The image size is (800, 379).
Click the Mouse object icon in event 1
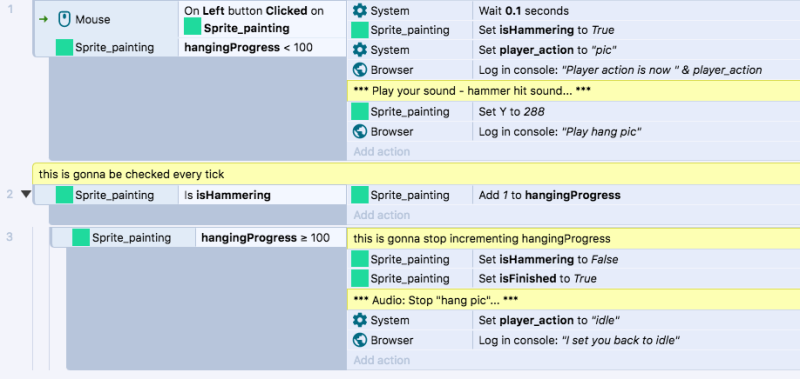tap(64, 19)
